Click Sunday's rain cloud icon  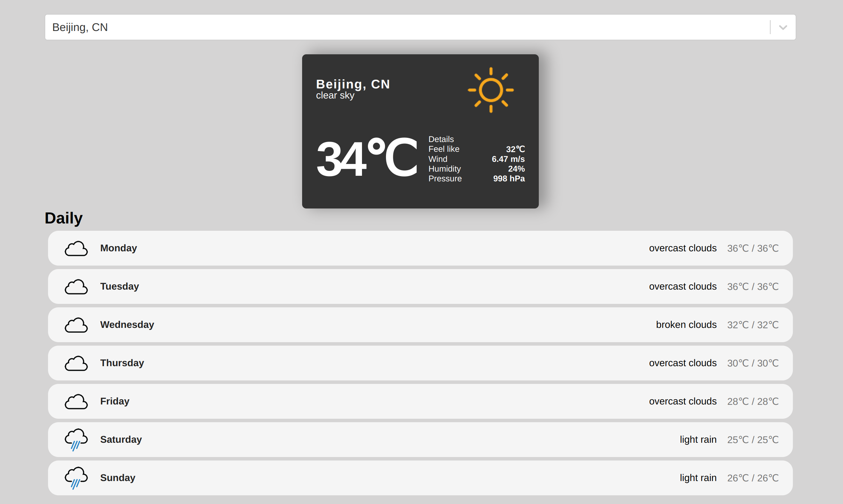[76, 478]
